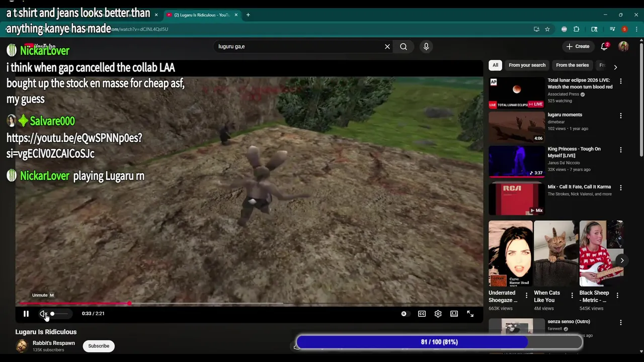
Task: Select the From the series chip
Action: 572,65
